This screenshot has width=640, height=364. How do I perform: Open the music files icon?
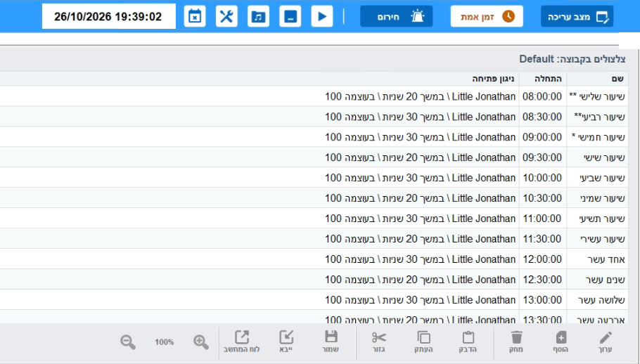click(258, 16)
